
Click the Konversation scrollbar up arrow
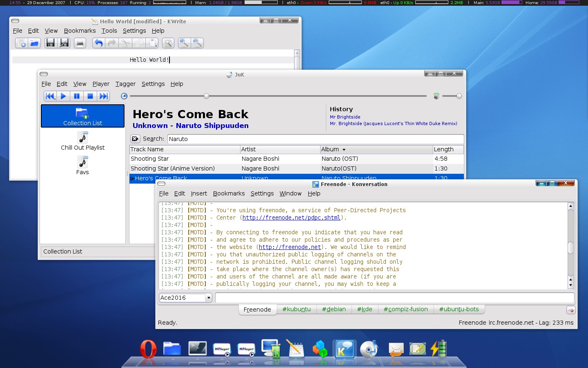tap(570, 206)
